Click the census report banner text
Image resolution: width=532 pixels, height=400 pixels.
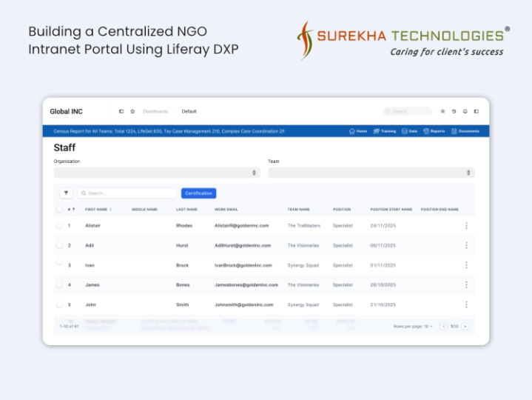click(x=169, y=131)
